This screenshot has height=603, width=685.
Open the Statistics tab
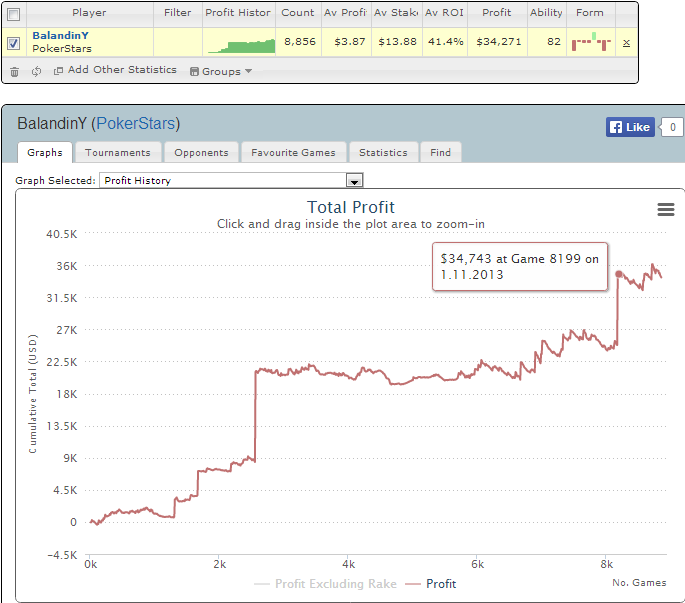pyautogui.click(x=383, y=152)
